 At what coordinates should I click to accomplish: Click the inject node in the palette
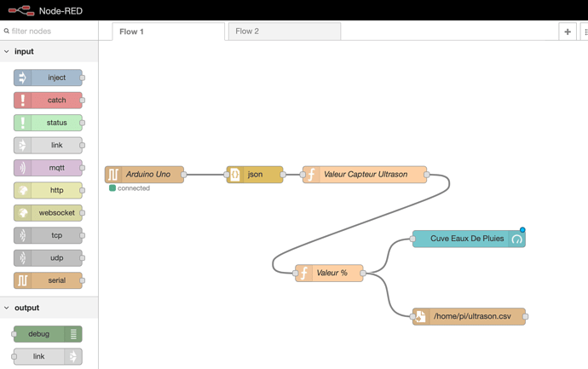[48, 78]
